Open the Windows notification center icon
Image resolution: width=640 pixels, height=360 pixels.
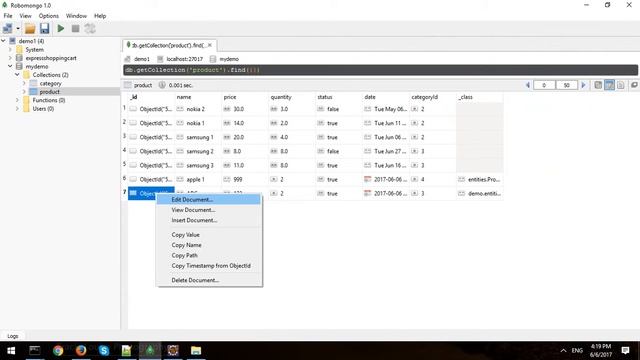click(625, 351)
